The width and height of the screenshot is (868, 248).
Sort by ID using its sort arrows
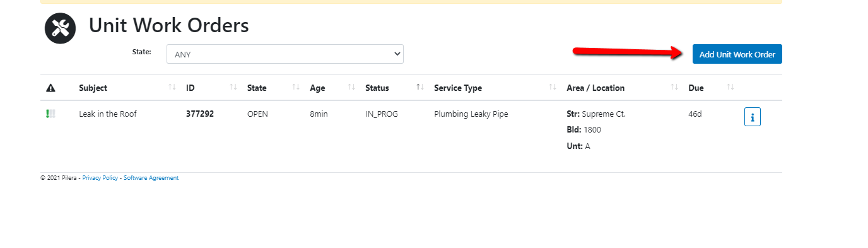233,88
